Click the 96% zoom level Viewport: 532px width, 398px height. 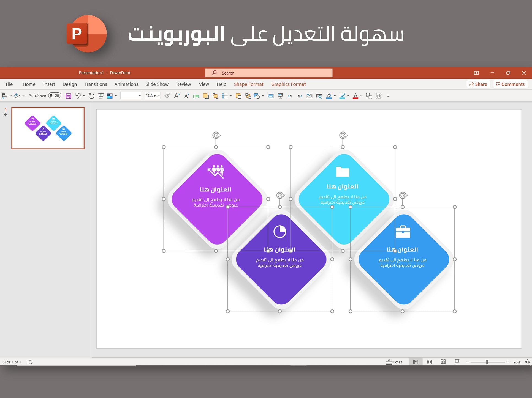[517, 362]
